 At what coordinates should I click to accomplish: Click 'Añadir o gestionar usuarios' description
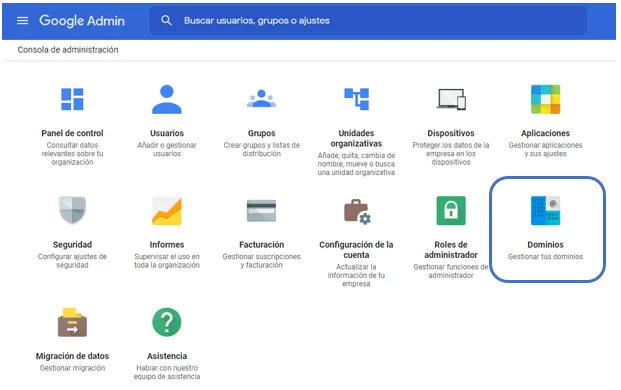coord(167,149)
